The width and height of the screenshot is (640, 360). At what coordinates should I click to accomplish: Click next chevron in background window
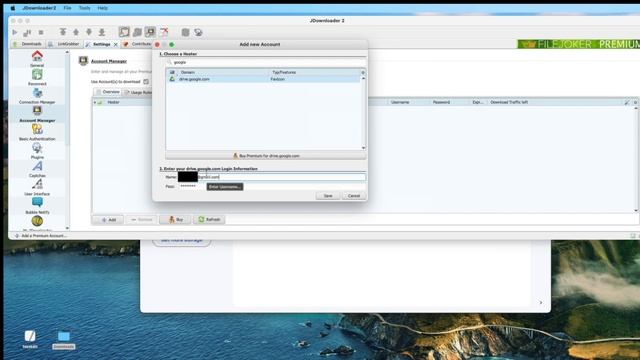(541, 302)
